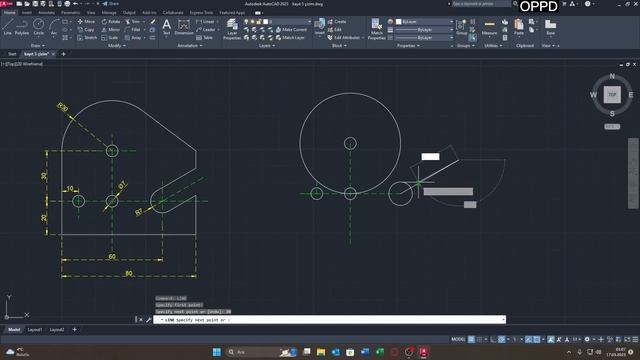Image resolution: width=640 pixels, height=360 pixels.
Task: Toggle object snap tracking in status bar
Action: tap(529, 340)
